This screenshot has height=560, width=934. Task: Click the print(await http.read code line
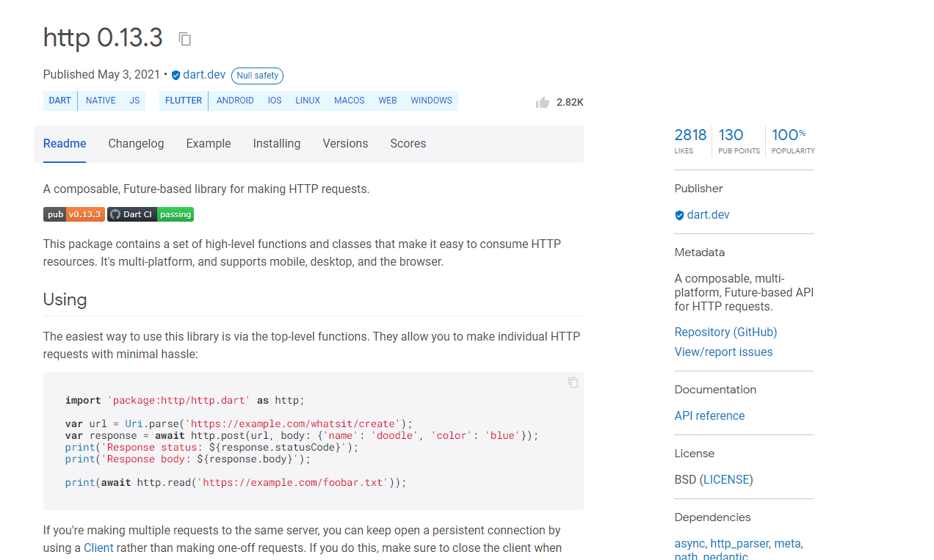236,483
